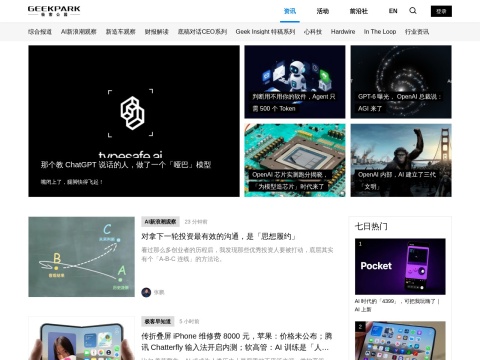The width and height of the screenshot is (480, 360).
Task: Open the ape Golden Gate 文明 card
Action: (x=401, y=160)
